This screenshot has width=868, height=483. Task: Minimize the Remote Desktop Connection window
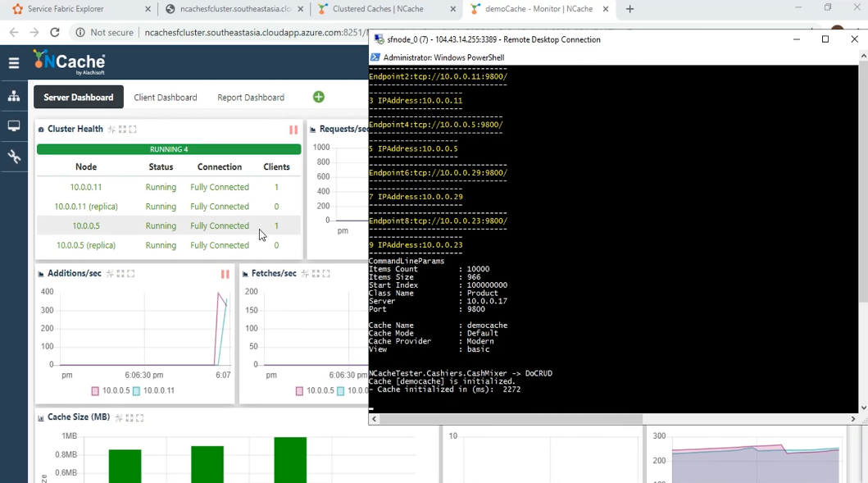(797, 39)
